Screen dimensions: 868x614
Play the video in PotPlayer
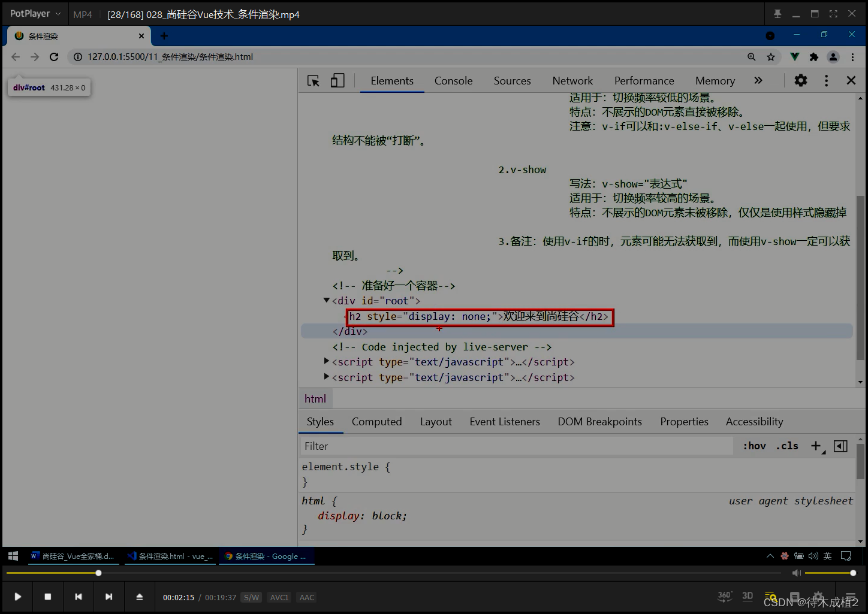coord(17,597)
